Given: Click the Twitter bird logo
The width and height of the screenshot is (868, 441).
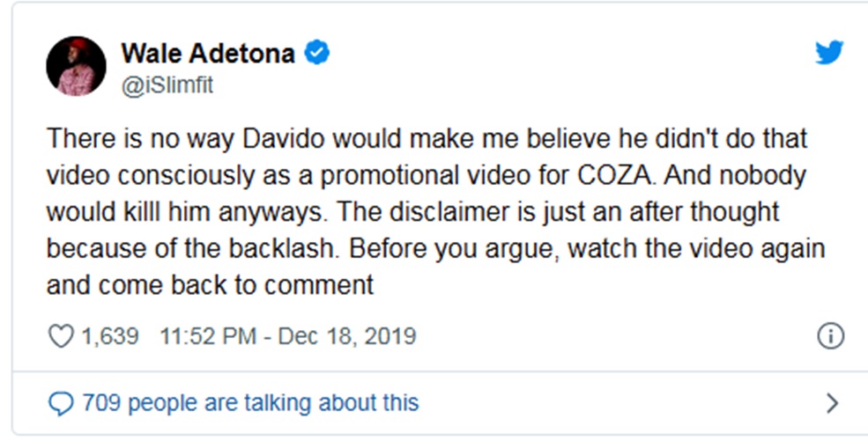Looking at the screenshot, I should [829, 53].
